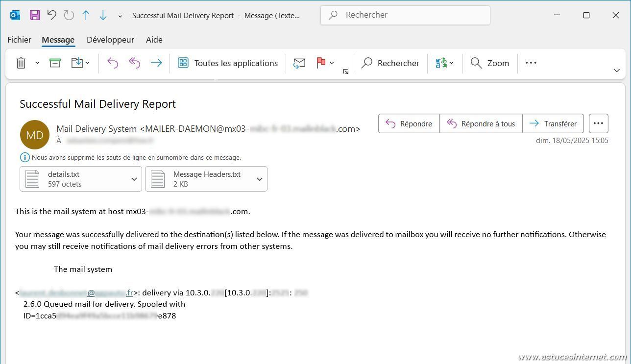Expand the Message Headers.txt attachment menu
The width and height of the screenshot is (631, 364).
[259, 179]
